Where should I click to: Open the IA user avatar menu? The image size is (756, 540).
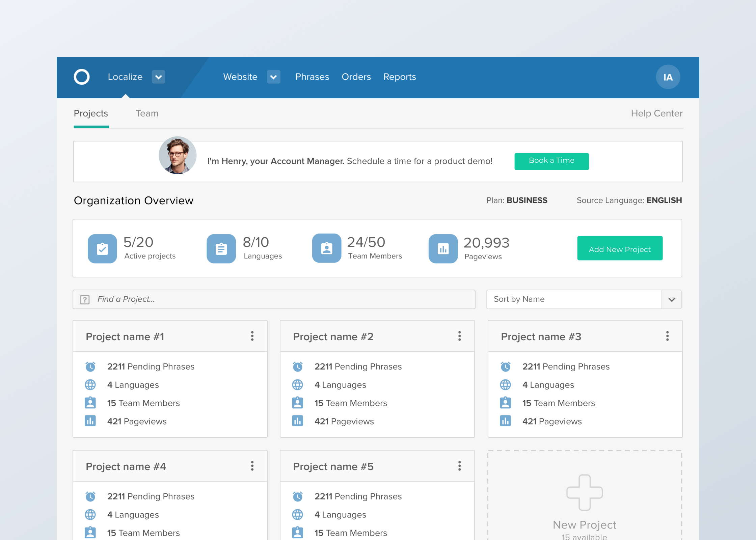tap(668, 77)
